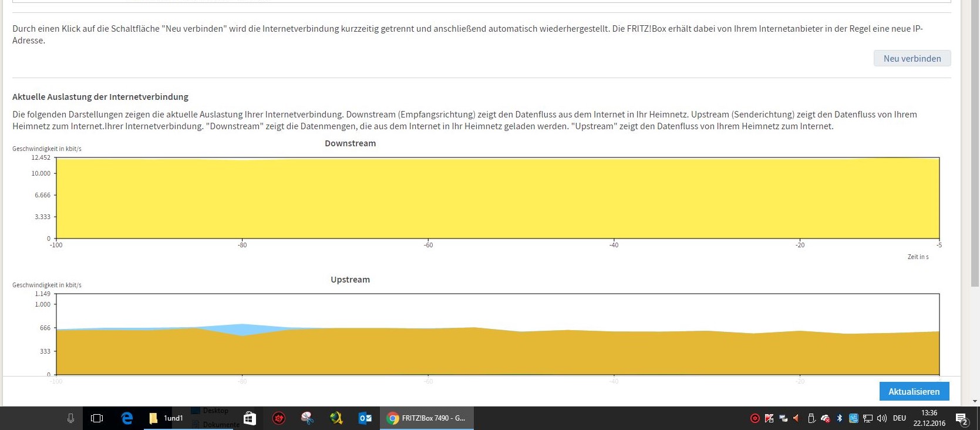The width and height of the screenshot is (980, 430).
Task: Click the Neu verbinden button
Action: click(x=912, y=58)
